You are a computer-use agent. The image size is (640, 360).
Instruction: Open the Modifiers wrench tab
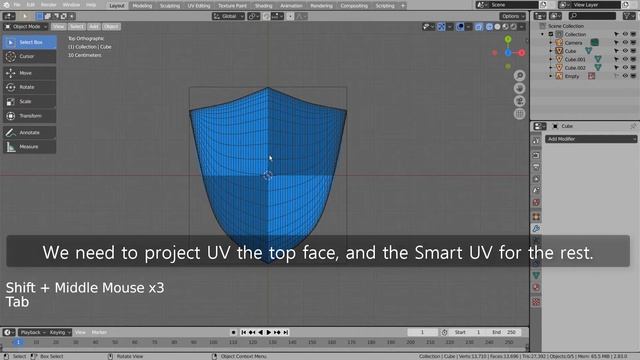tap(536, 229)
